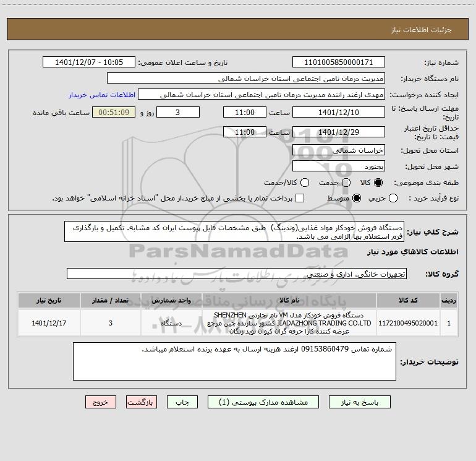Click response deadline time 11:00 field
Image resolution: width=476 pixels, height=461 pixels.
point(245,112)
